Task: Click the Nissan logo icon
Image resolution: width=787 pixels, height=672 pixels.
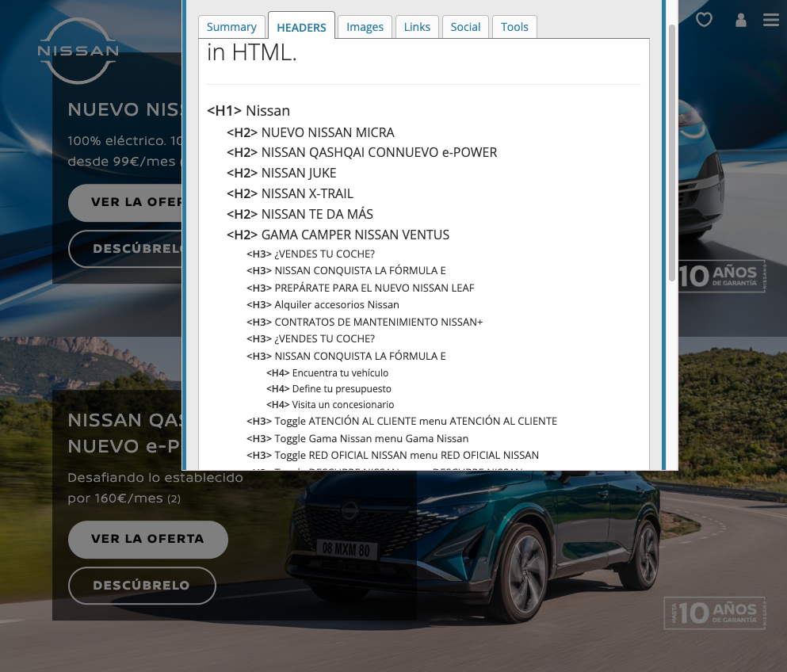Action: (78, 51)
